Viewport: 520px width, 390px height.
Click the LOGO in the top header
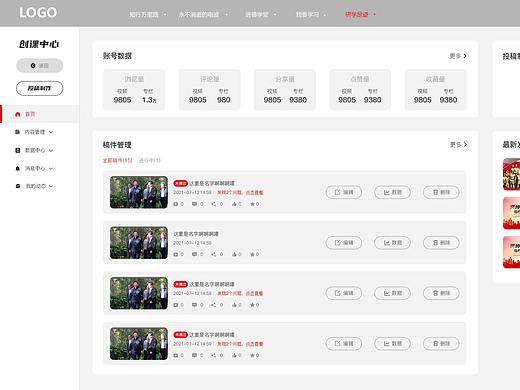38,13
